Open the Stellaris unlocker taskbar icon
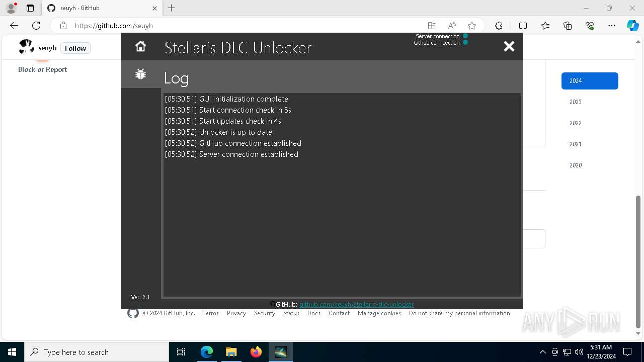 coord(280,352)
